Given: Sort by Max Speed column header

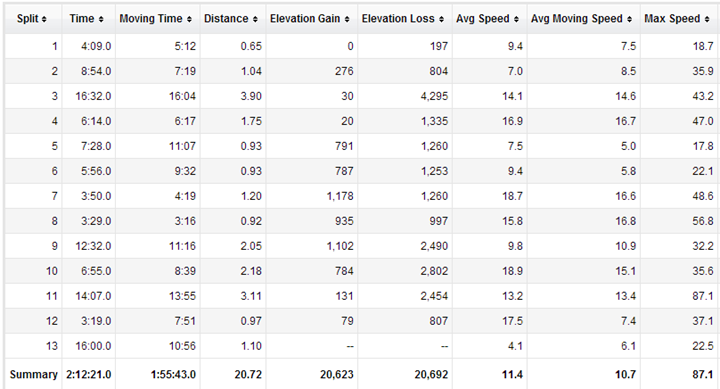Looking at the screenshot, I should point(678,19).
